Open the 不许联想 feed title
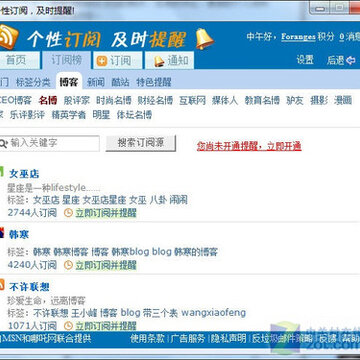 29,287
